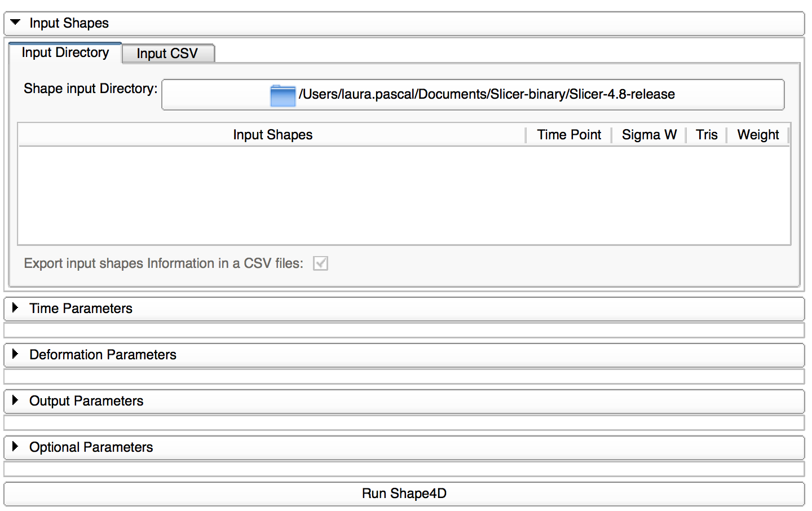Select the Input Directory tab

[65, 52]
